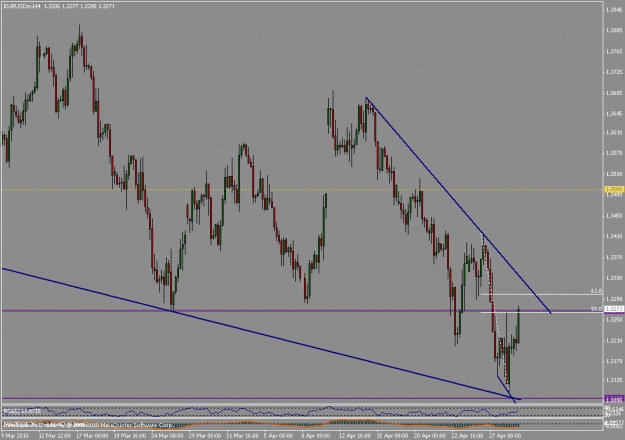
Task: Click the 19 Mar 16:00 time axis label
Action: click(x=130, y=436)
